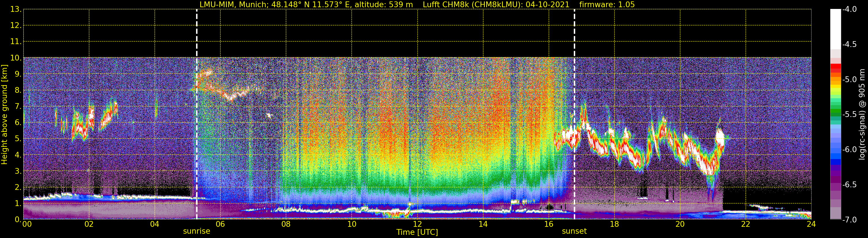Click the 'Height above ground [km]' axis title

(4, 115)
